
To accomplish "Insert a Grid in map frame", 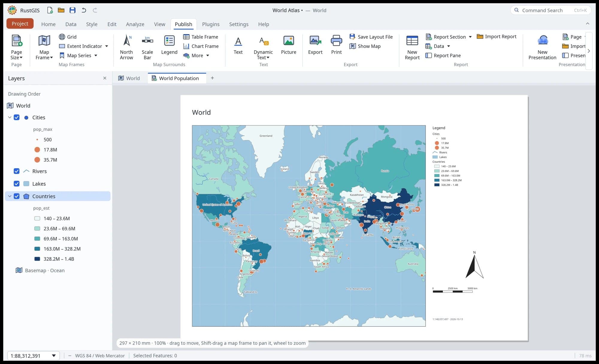I will (x=68, y=37).
